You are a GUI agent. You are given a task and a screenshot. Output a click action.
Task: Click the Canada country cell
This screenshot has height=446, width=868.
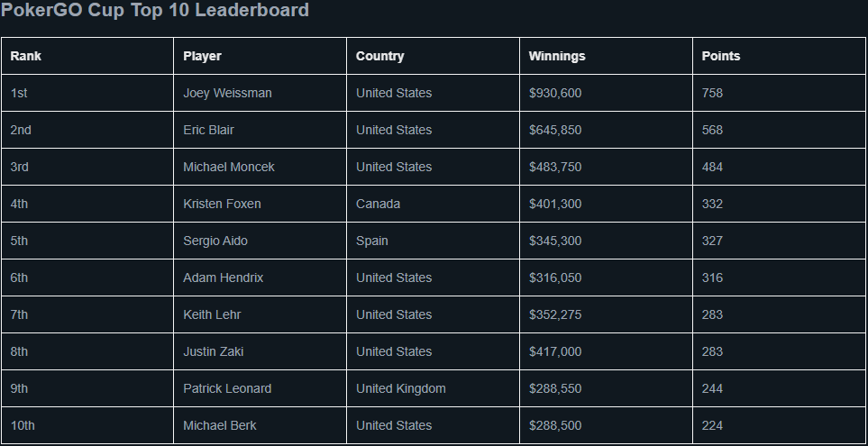433,205
